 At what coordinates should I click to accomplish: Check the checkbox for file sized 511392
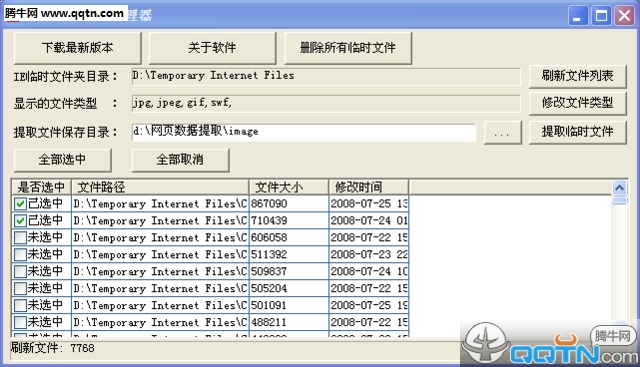point(20,255)
